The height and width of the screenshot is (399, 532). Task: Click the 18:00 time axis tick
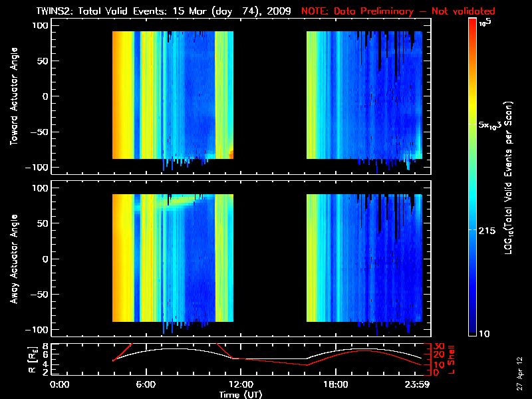334,384
